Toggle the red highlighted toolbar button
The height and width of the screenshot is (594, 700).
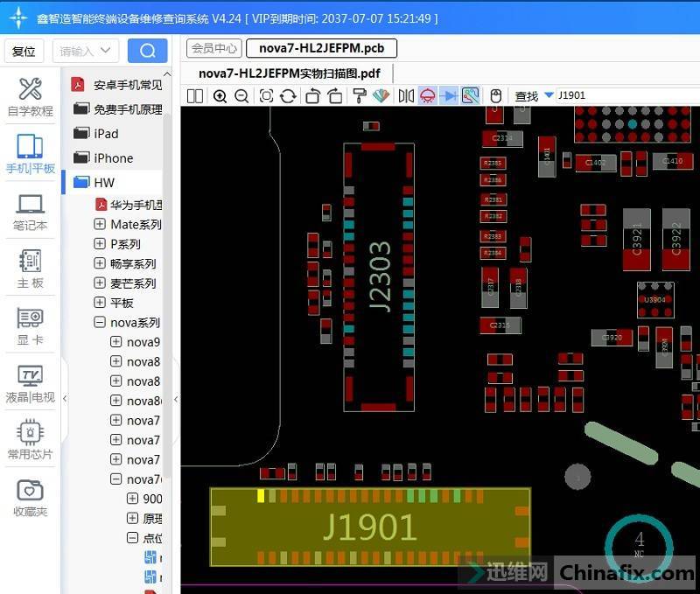click(x=428, y=95)
